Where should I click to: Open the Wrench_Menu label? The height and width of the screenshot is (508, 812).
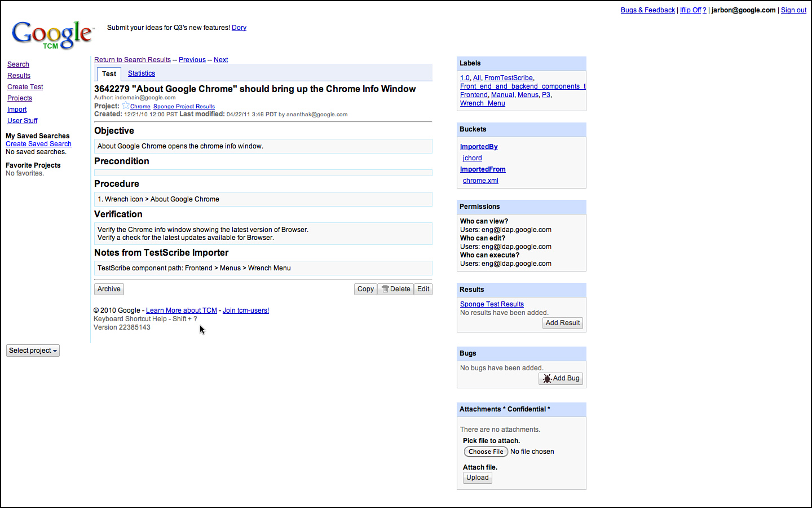[483, 103]
